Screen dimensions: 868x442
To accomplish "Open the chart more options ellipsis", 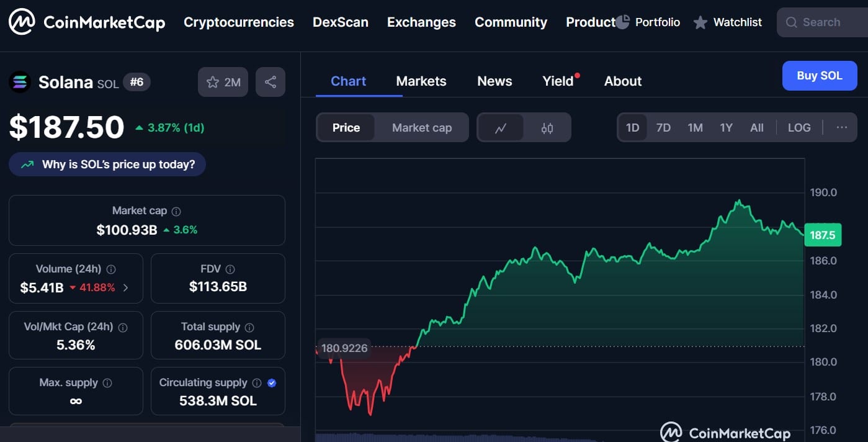I will 841,127.
